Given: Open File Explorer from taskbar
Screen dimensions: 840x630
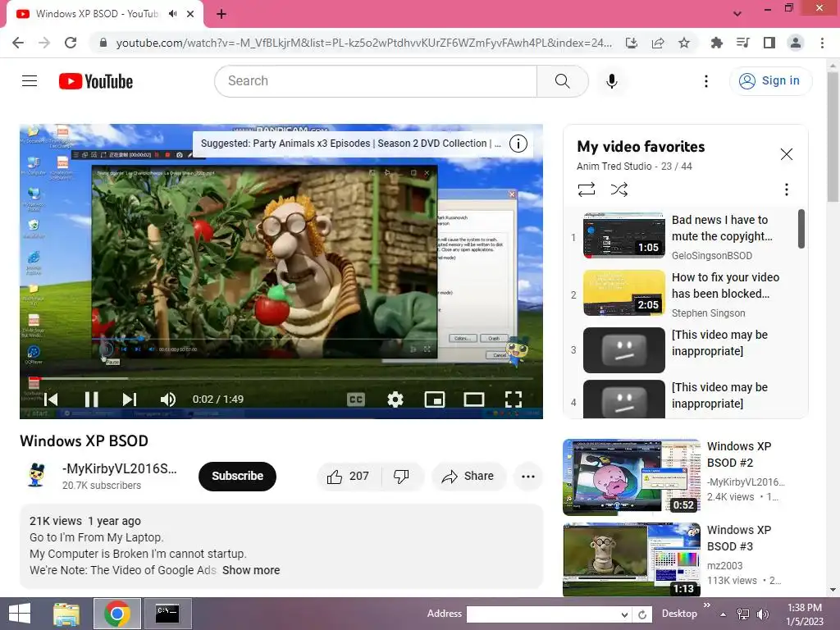Looking at the screenshot, I should coord(67,614).
